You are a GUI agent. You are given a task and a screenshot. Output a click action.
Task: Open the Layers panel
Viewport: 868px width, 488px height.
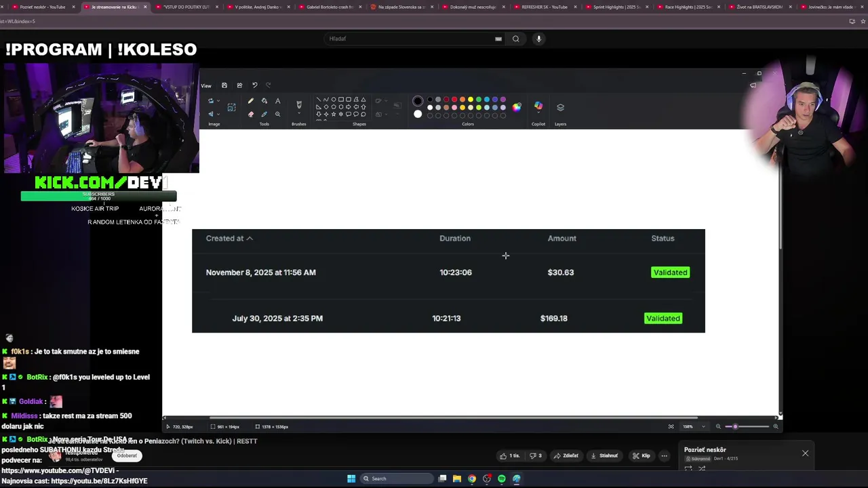560,107
